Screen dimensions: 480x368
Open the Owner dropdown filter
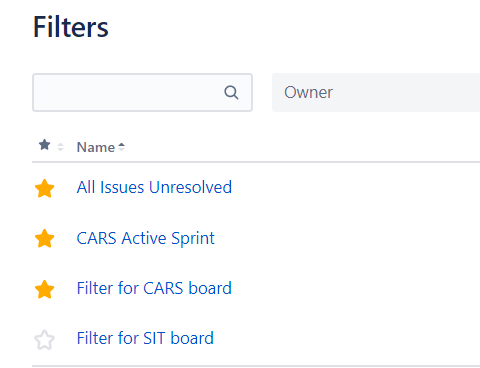click(x=376, y=92)
